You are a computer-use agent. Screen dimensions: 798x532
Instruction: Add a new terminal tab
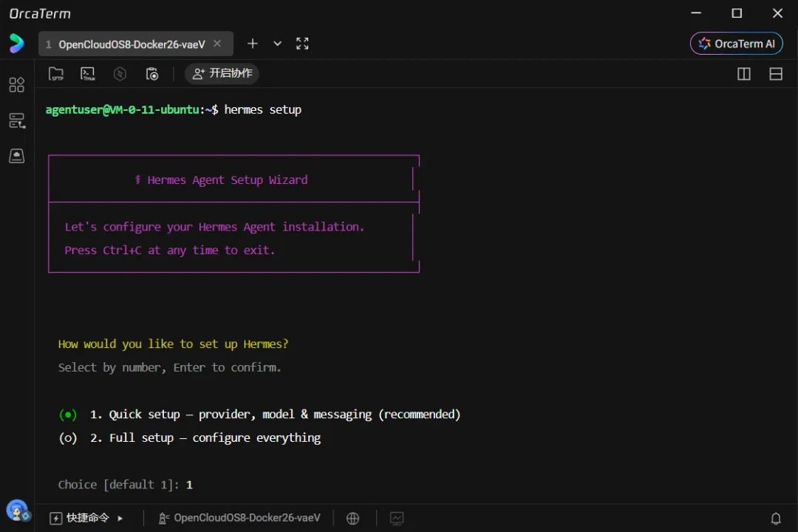[x=253, y=44]
